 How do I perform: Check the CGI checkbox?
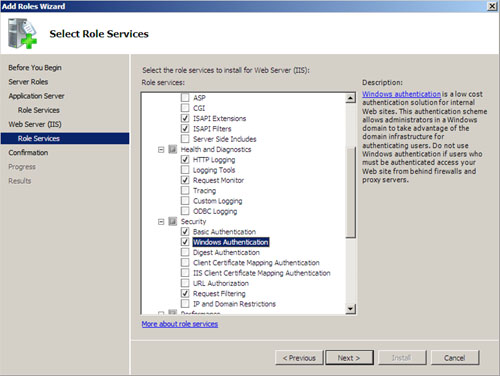[x=185, y=108]
